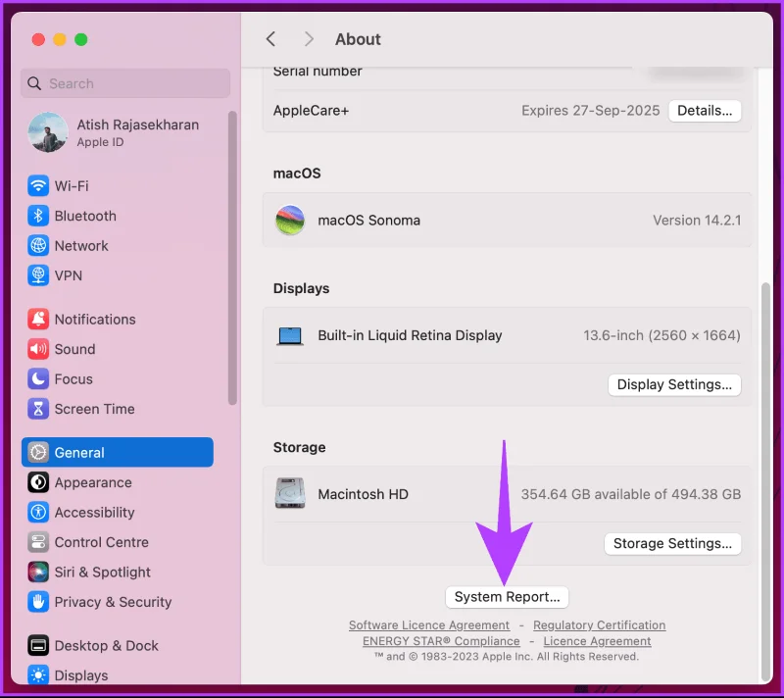Open Wi-Fi settings icon in sidebar

[x=38, y=186]
